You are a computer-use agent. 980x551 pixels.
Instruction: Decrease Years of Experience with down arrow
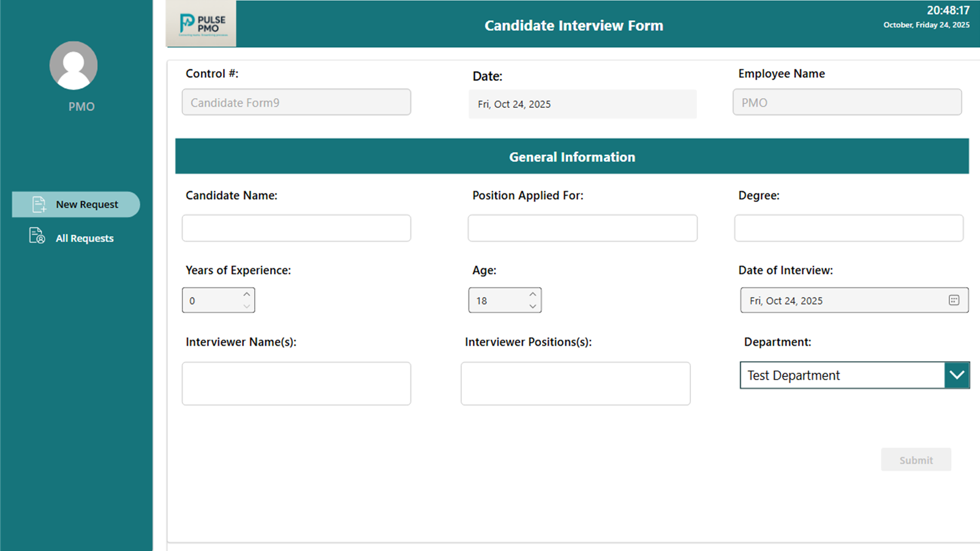(247, 306)
